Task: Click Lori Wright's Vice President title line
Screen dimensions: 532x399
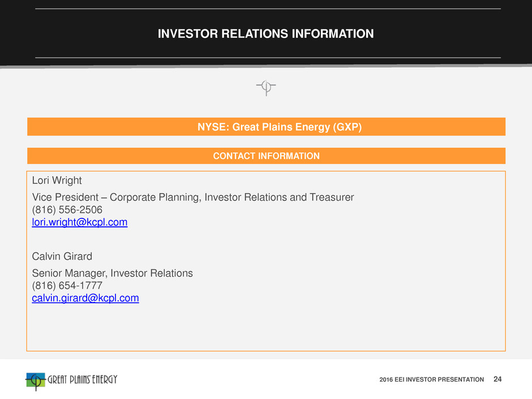Action: pos(193,197)
